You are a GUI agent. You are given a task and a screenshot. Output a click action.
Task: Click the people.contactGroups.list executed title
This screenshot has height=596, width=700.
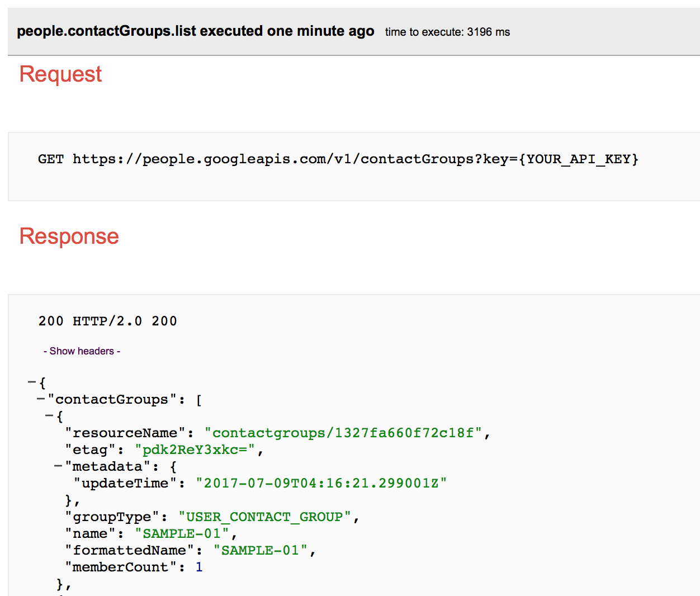point(195,31)
